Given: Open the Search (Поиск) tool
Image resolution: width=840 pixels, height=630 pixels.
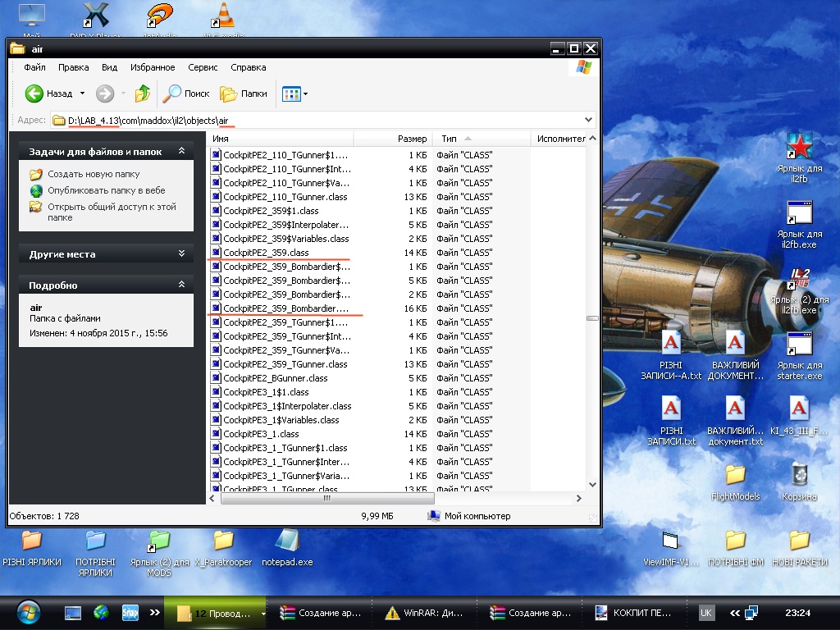Looking at the screenshot, I should [x=186, y=94].
